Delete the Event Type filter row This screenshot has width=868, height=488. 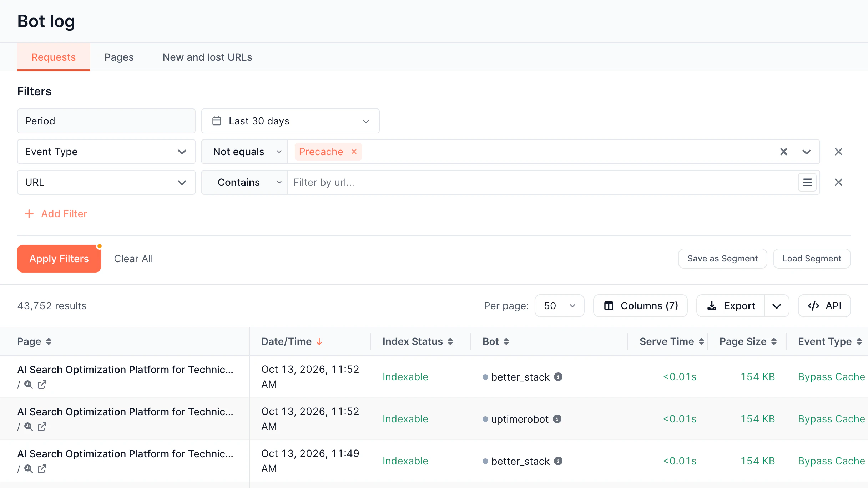[x=838, y=152]
